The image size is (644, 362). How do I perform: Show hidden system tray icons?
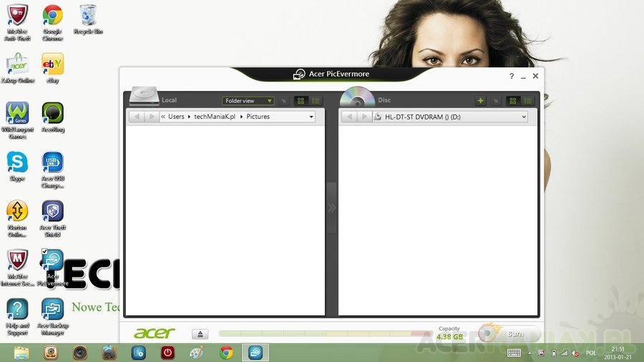(x=530, y=353)
